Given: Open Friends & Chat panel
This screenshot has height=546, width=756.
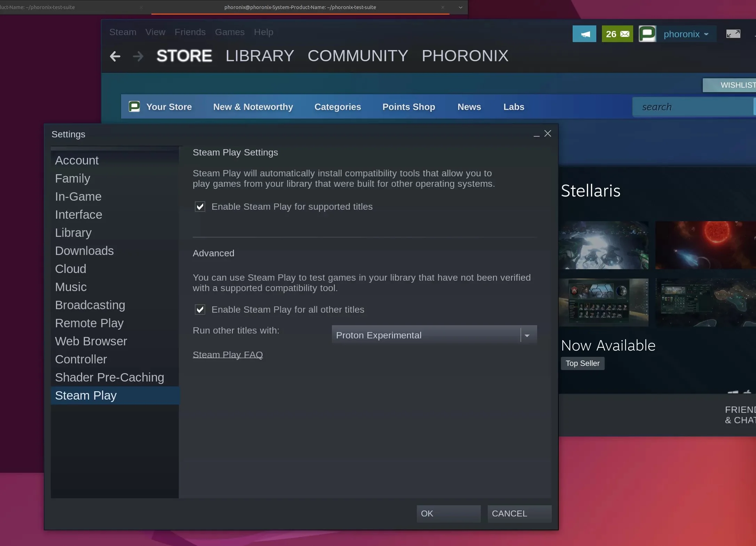Looking at the screenshot, I should pyautogui.click(x=740, y=415).
